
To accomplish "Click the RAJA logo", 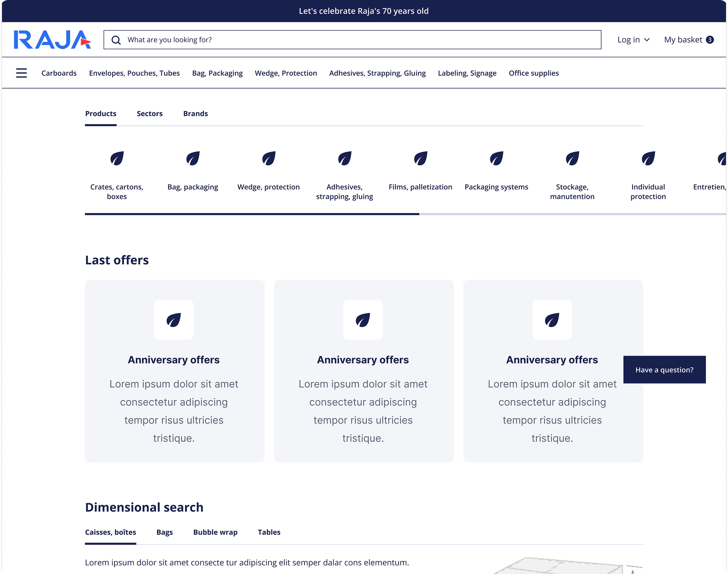I will point(53,40).
